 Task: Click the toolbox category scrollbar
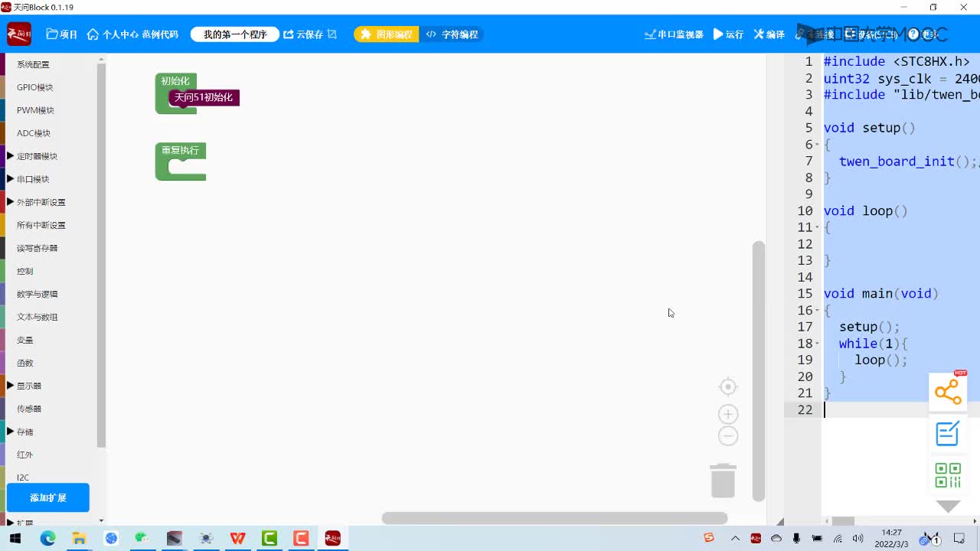coord(101,256)
